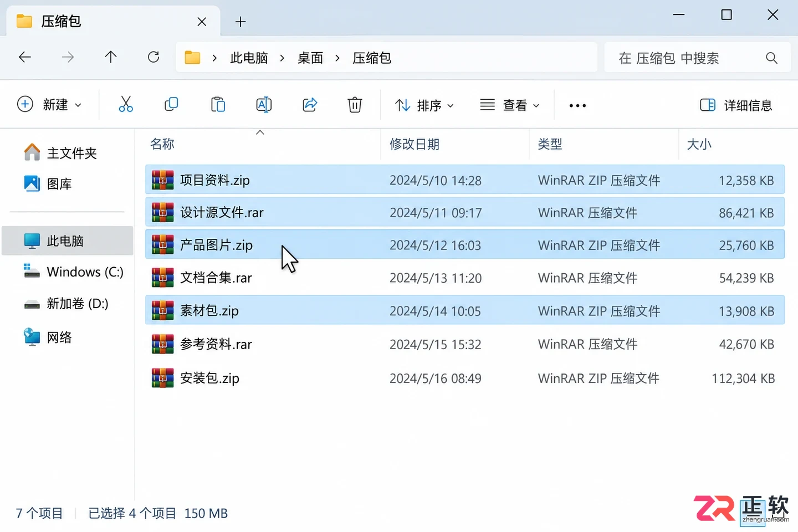The image size is (798, 532).
Task: Click the WinRAR icon of 文档合集.rar
Action: tap(162, 278)
